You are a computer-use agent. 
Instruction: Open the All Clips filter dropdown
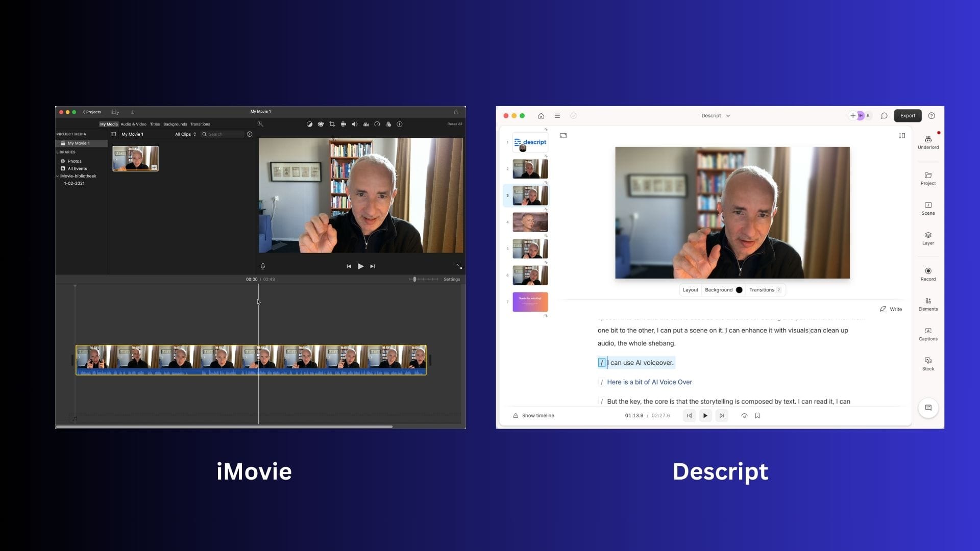coord(185,134)
